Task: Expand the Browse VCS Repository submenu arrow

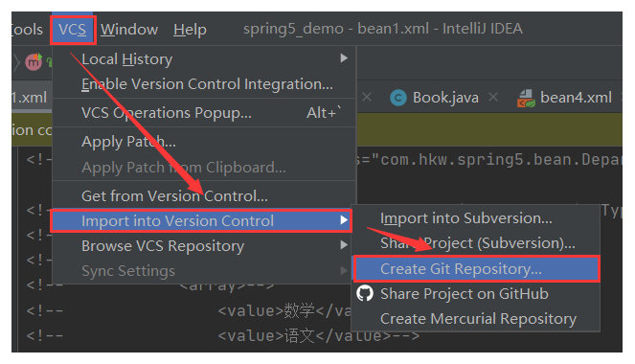Action: [344, 245]
